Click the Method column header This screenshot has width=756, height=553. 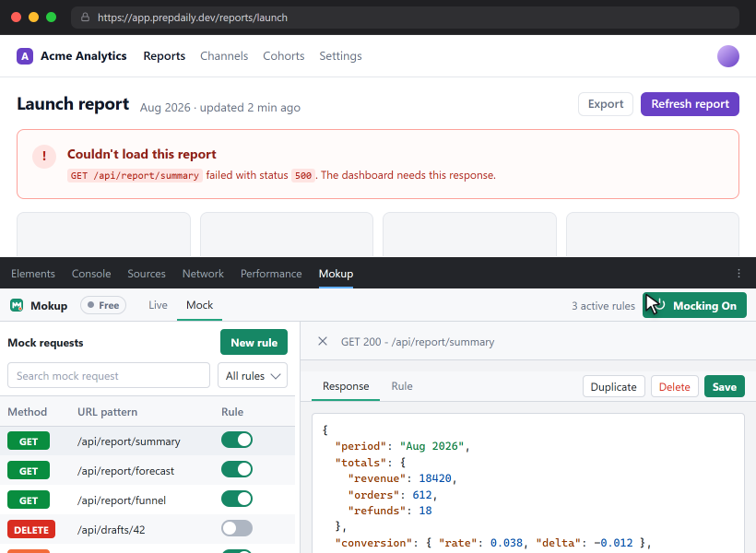point(27,412)
